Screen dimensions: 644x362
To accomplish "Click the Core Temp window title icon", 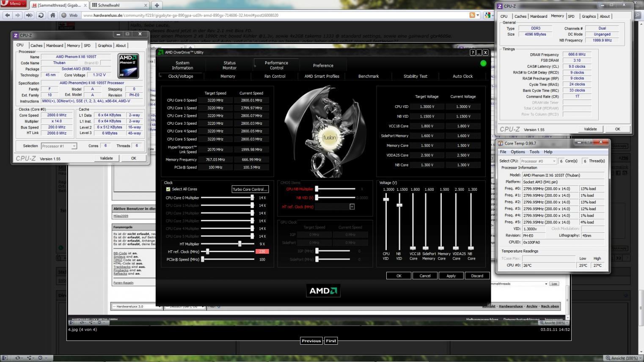I will tap(501, 143).
